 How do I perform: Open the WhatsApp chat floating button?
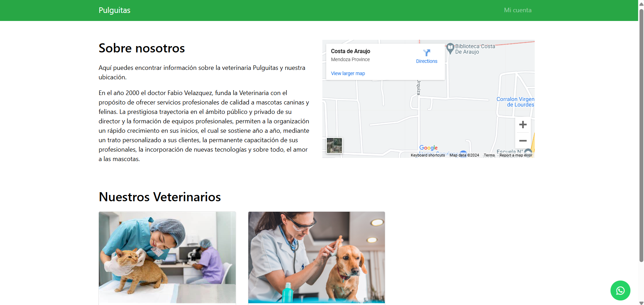[620, 290]
